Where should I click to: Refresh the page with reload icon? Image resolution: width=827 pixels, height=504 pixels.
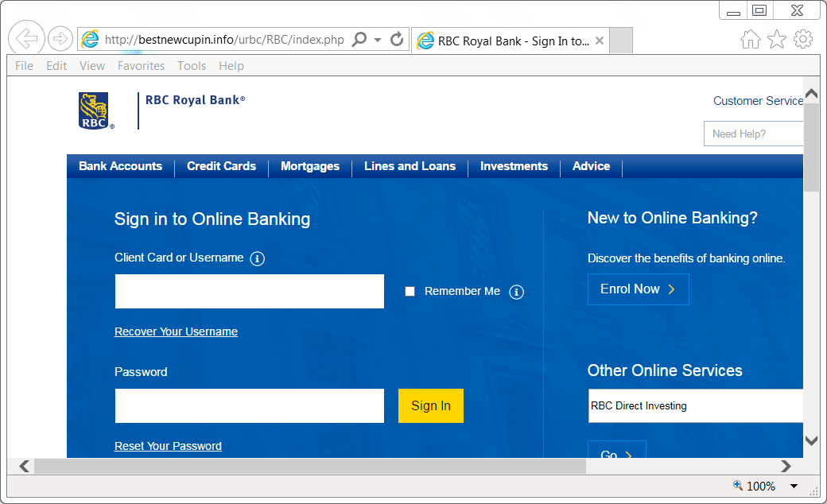pos(397,39)
